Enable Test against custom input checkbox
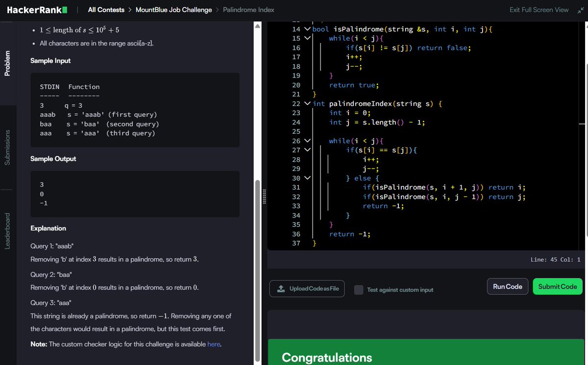This screenshot has height=365, width=588. 359,290
